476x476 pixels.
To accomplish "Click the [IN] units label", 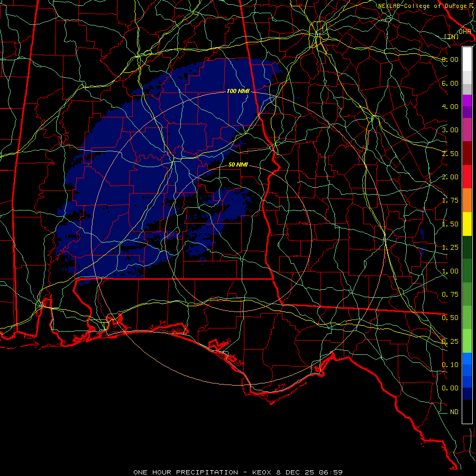I will click(x=451, y=36).
